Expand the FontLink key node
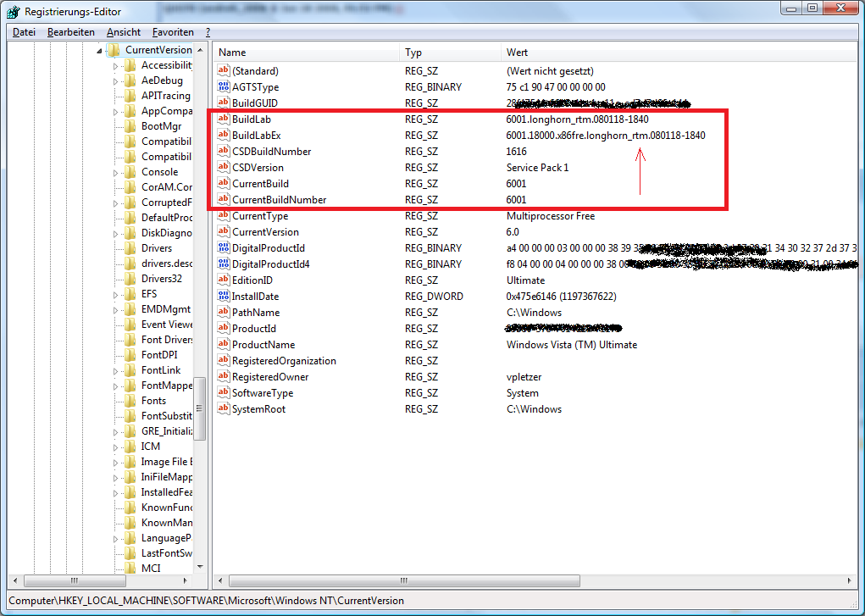This screenshot has width=865, height=616. [115, 371]
